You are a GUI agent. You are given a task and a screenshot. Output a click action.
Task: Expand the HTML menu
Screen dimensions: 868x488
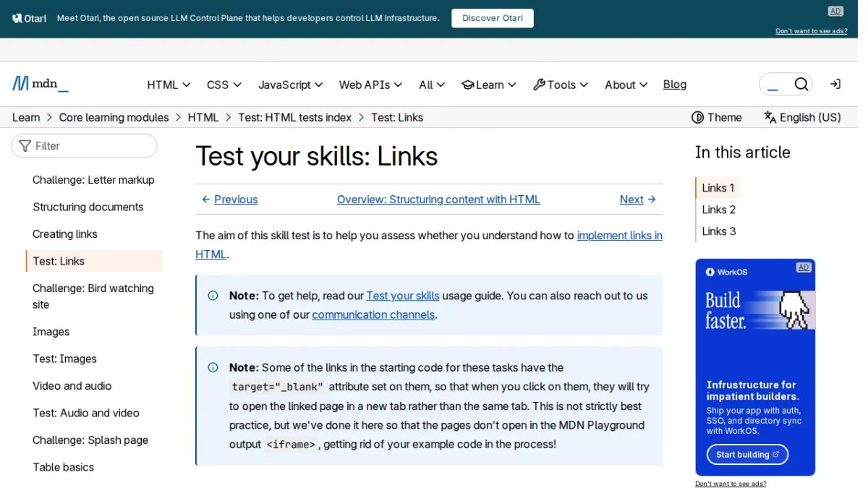169,85
